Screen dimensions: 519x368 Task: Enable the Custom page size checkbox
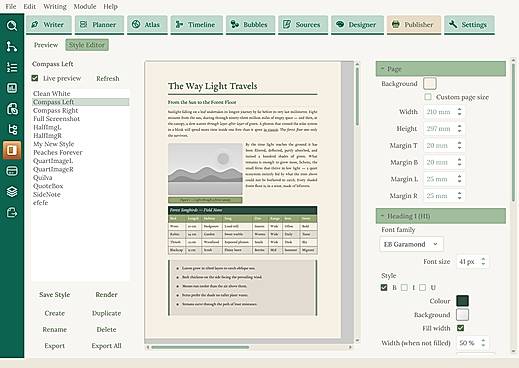coord(428,97)
